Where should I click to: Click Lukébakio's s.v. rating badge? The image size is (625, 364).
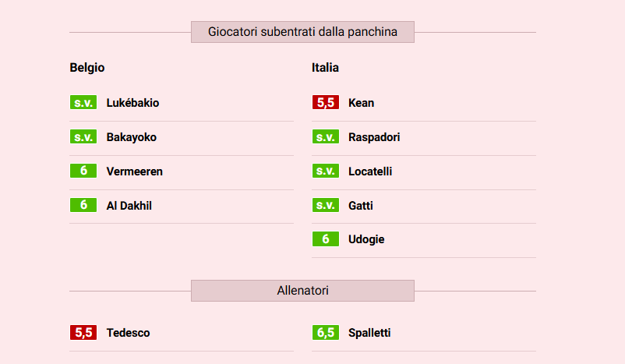(x=83, y=103)
